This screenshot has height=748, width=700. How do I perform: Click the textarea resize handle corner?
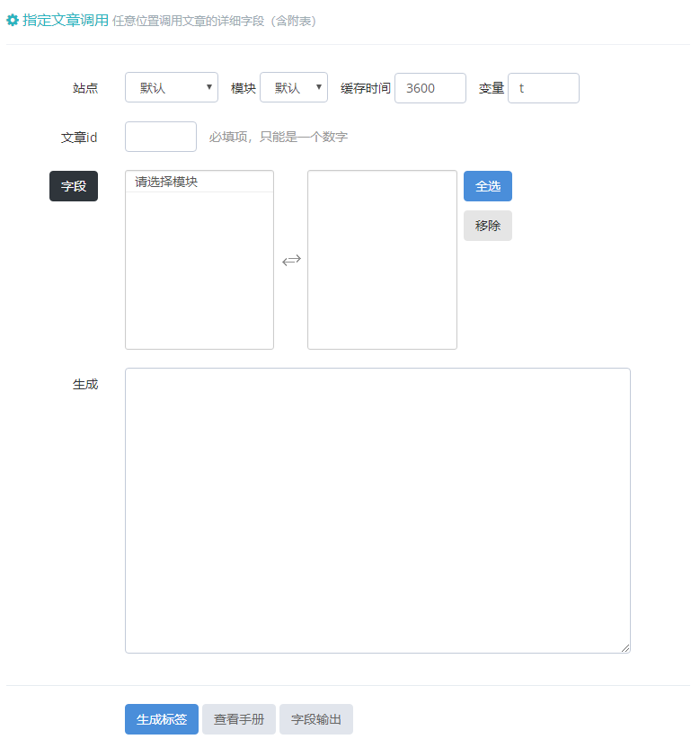625,648
